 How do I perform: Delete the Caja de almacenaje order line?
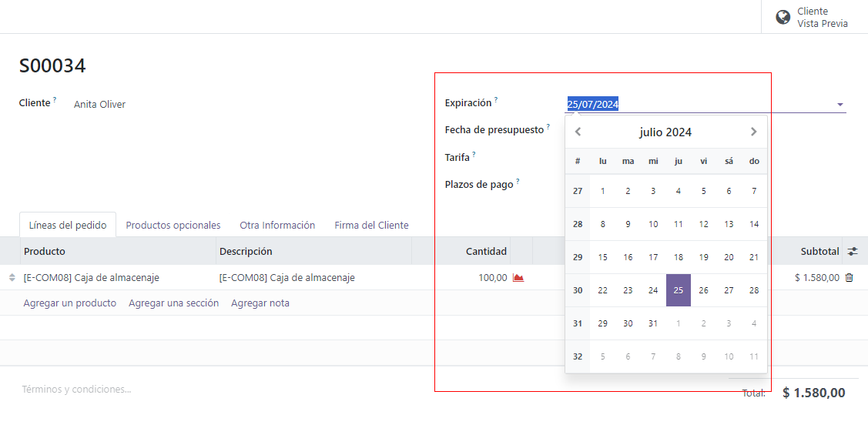pyautogui.click(x=849, y=278)
